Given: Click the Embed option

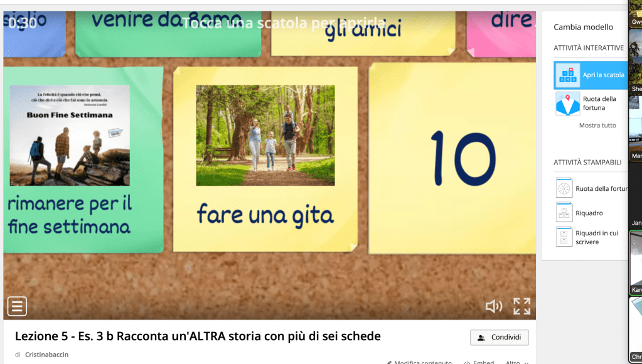Looking at the screenshot, I should pyautogui.click(x=479, y=362).
